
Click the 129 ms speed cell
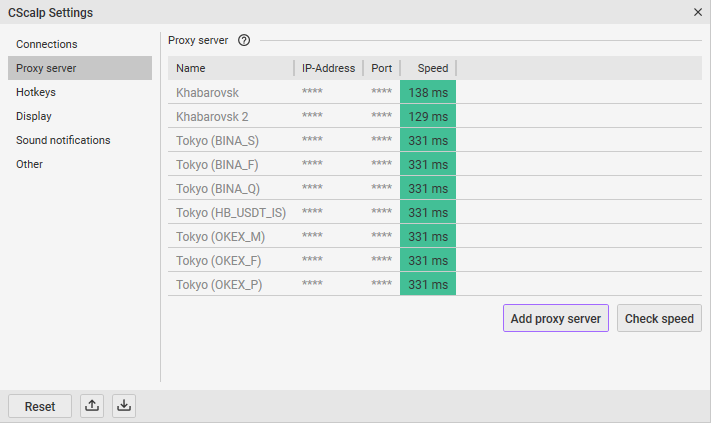(x=428, y=116)
